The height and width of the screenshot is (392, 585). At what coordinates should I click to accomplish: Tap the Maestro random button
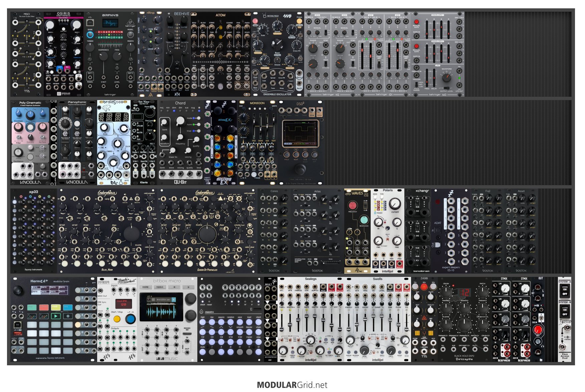pos(231,322)
